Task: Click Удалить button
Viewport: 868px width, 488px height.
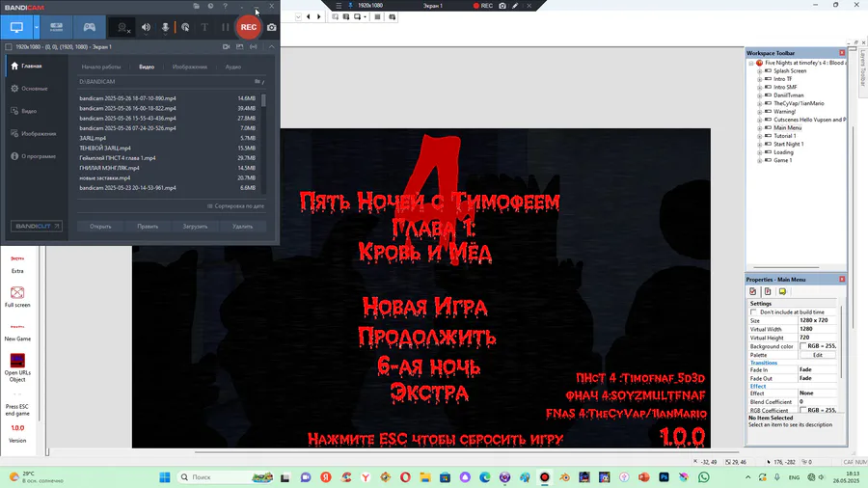Action: [x=242, y=227]
